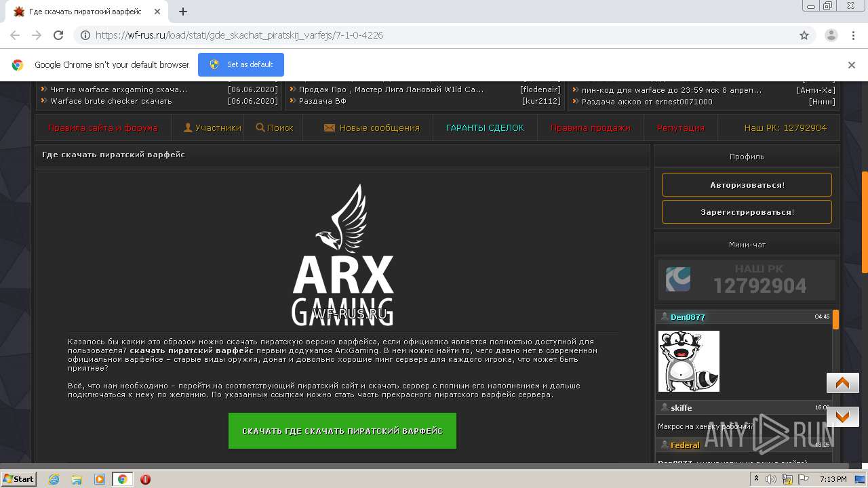The image size is (868, 488).
Task: Open the Chrome profile avatar icon
Action: pos(831,35)
